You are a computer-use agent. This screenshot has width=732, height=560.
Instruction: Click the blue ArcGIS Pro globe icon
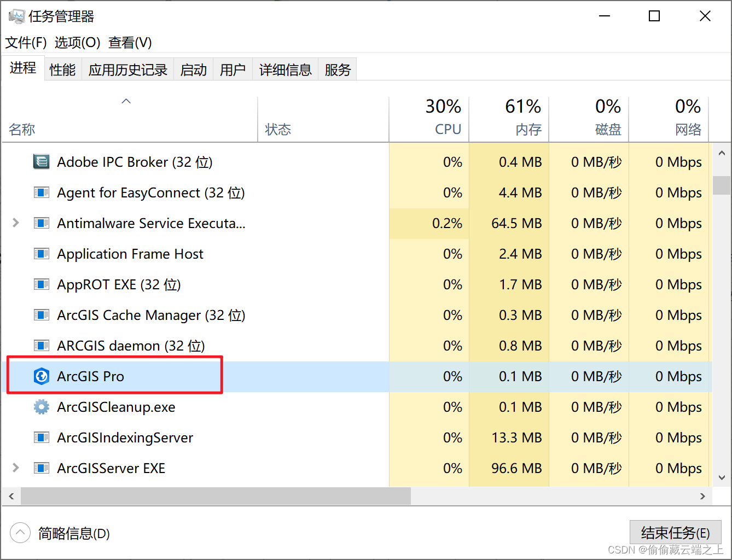42,376
